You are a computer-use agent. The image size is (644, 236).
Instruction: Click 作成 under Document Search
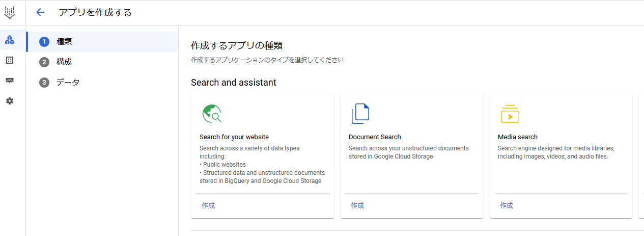(x=357, y=205)
